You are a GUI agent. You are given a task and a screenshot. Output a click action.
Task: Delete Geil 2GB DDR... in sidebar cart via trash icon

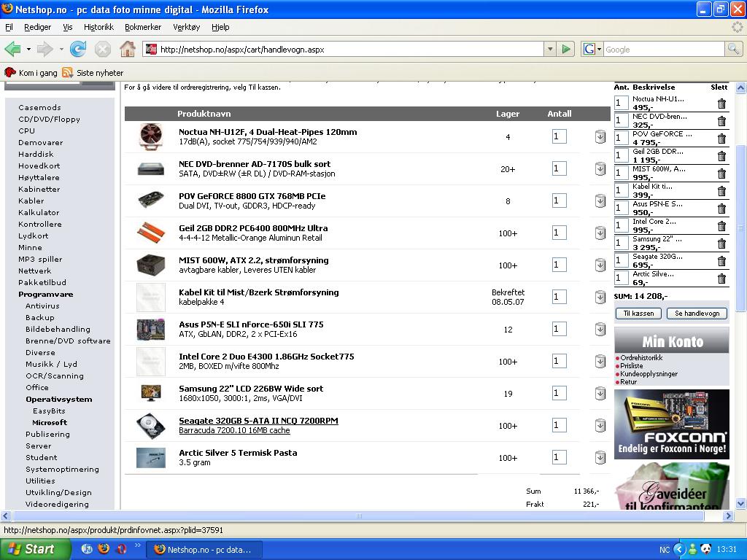point(721,156)
